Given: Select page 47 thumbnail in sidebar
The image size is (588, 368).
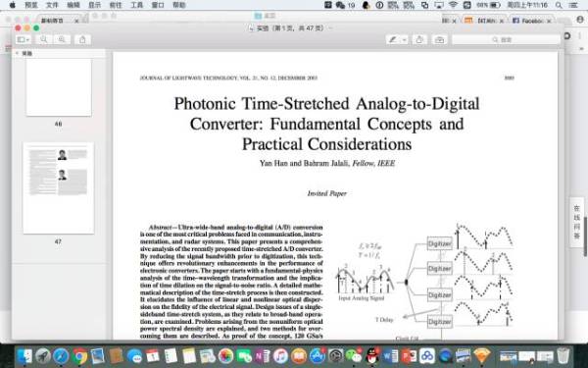Looking at the screenshot, I should [x=59, y=187].
